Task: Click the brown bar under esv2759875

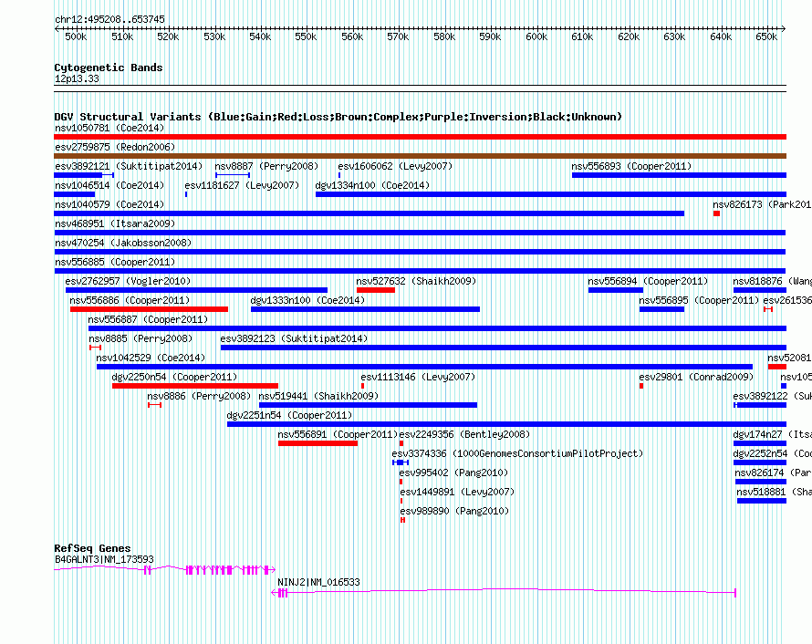Action: coord(420,156)
